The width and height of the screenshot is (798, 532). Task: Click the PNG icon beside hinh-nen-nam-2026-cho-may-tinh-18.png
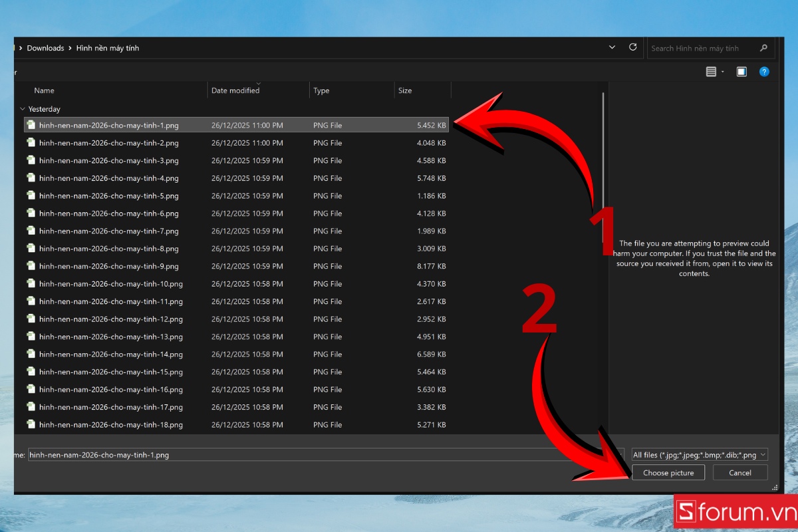[x=31, y=424]
